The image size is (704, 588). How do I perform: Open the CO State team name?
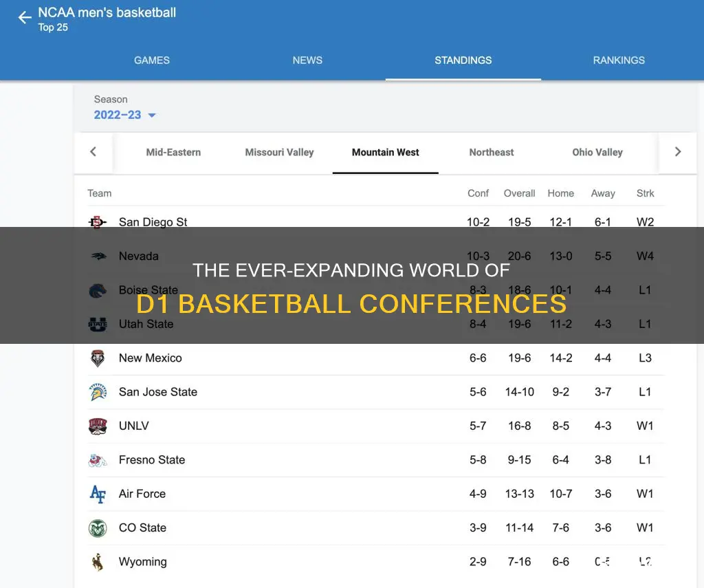[x=142, y=527]
